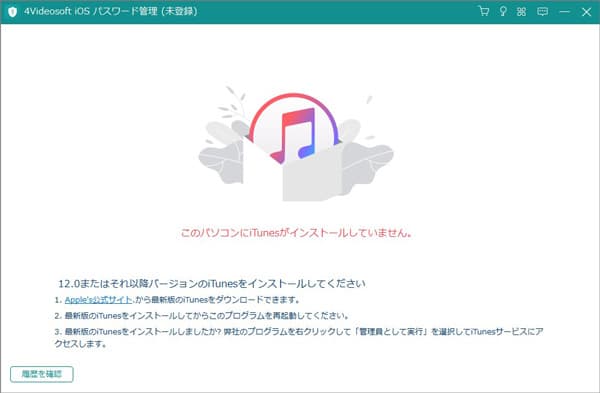Click the key register icon
Screen dimensions: 600x393
(x=503, y=11)
